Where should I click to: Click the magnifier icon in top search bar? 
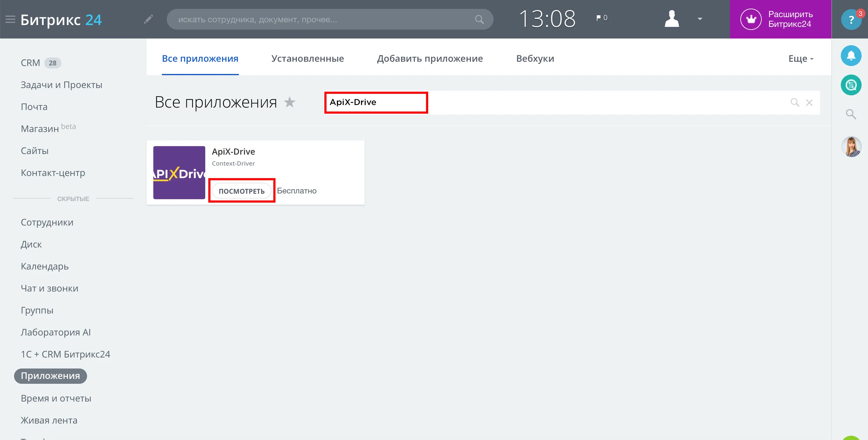[479, 19]
